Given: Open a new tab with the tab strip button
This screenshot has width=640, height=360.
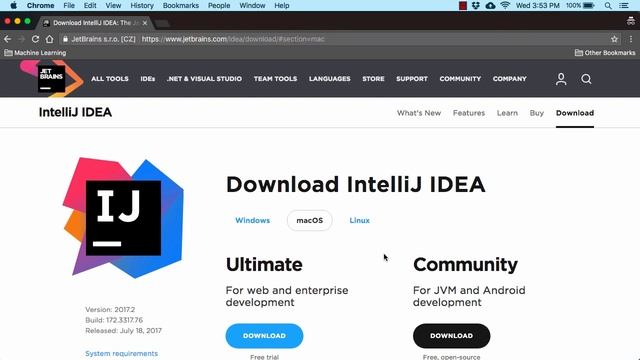Looking at the screenshot, I should pyautogui.click(x=162, y=23).
